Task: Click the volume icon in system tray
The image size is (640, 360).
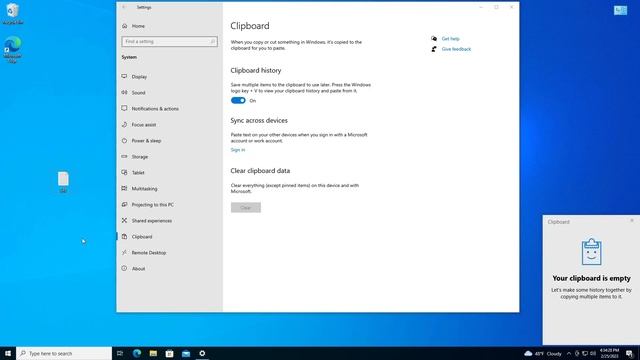Action: click(593, 353)
